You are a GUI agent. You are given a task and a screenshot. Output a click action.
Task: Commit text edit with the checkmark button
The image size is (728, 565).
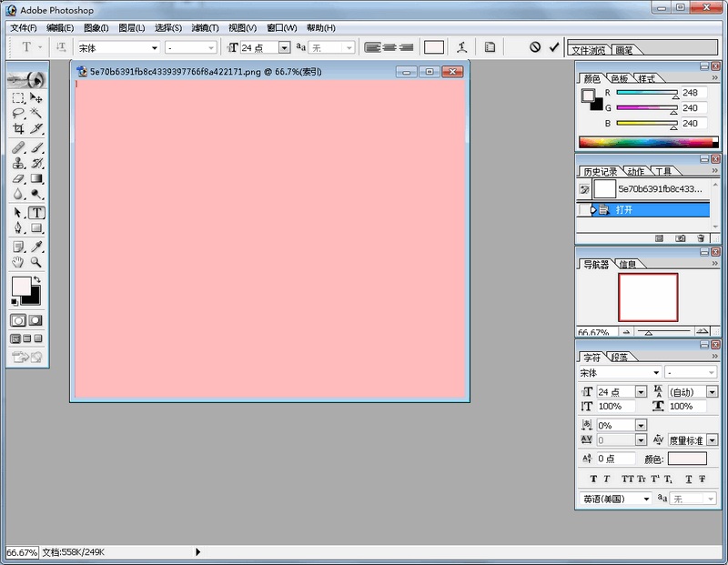[x=552, y=45]
